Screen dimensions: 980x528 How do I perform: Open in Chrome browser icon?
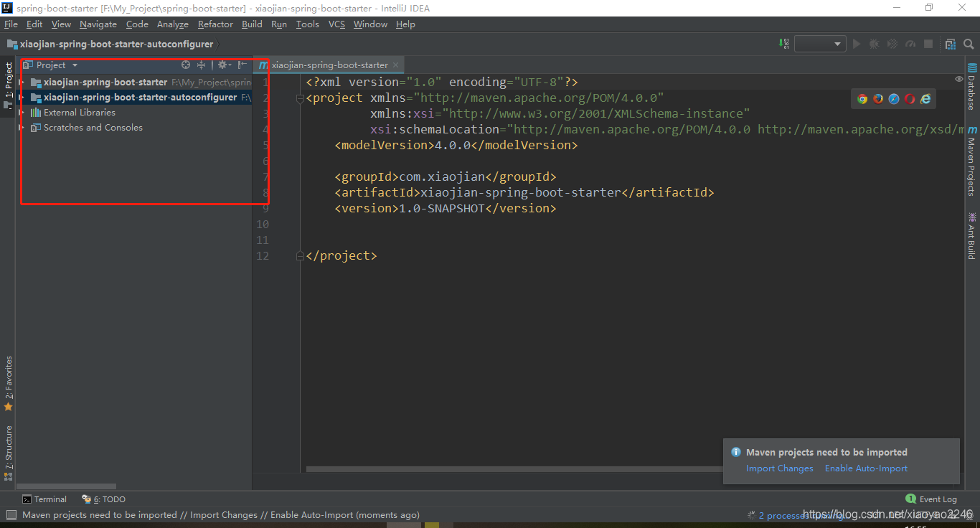pos(862,99)
